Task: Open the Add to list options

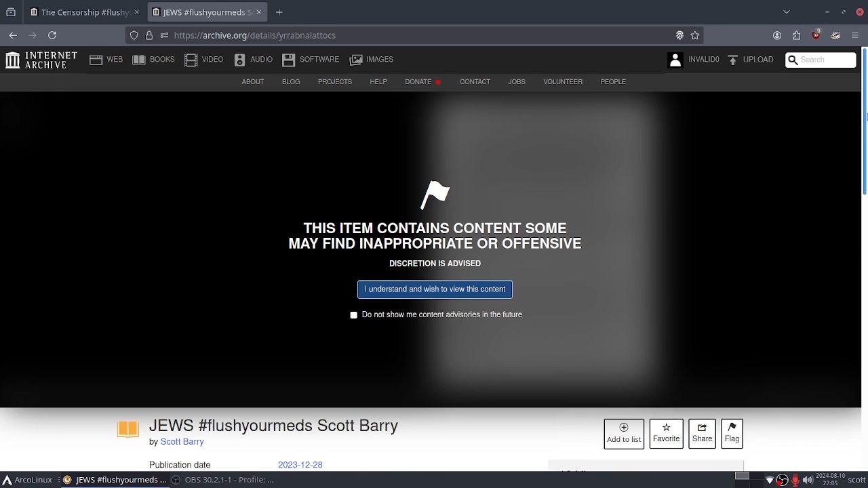Action: 623,433
